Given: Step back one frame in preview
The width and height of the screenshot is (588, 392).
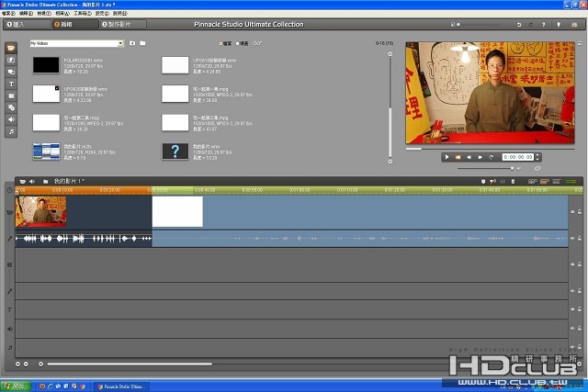Looking at the screenshot, I should (x=469, y=157).
